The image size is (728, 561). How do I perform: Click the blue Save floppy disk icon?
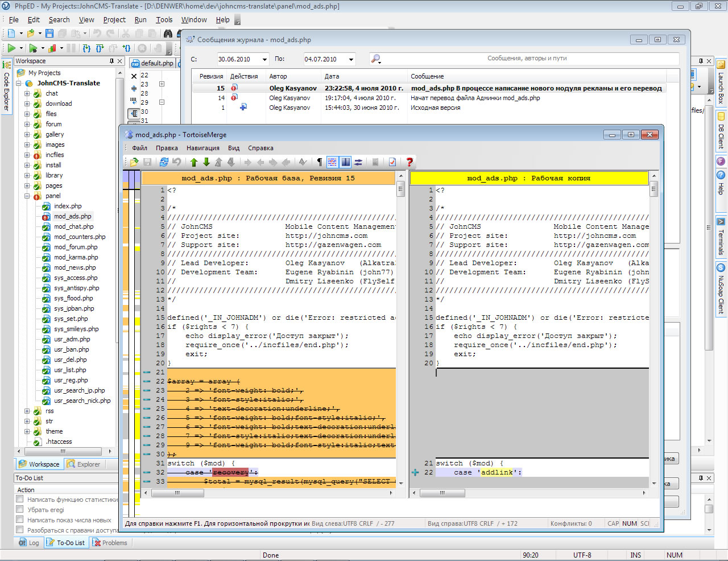[x=49, y=34]
